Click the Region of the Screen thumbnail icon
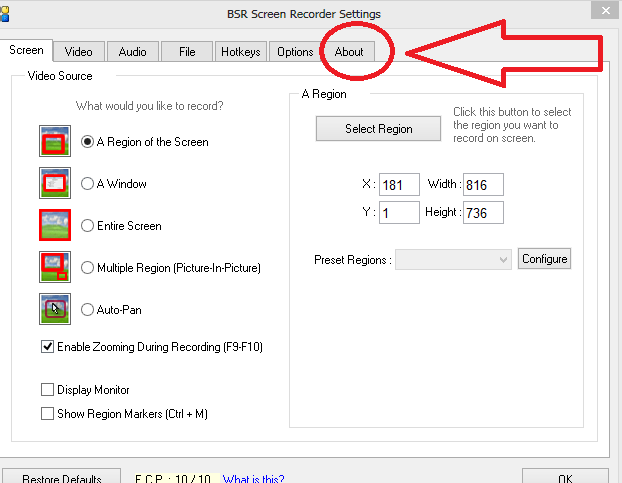This screenshot has width=622, height=483. [55, 141]
